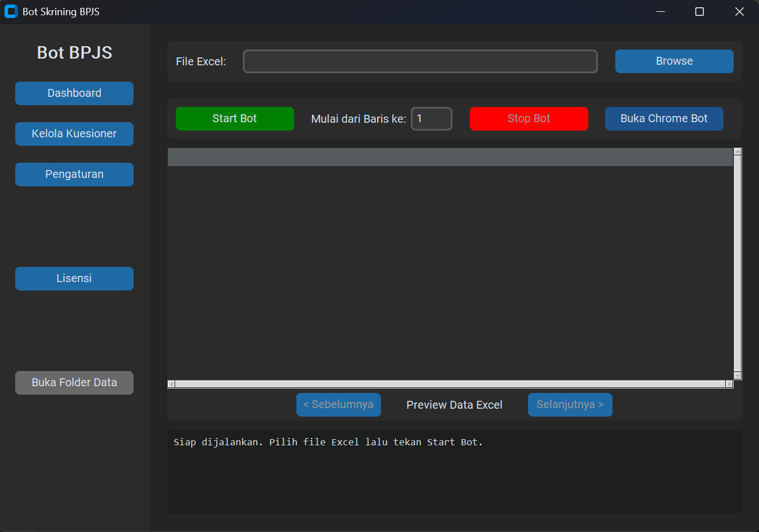759x532 pixels.
Task: Go to previous page with Sebelumnya
Action: tap(339, 405)
